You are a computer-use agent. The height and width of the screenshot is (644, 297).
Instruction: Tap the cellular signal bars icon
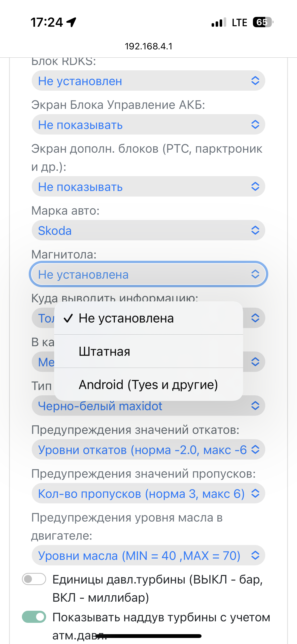[x=219, y=22]
